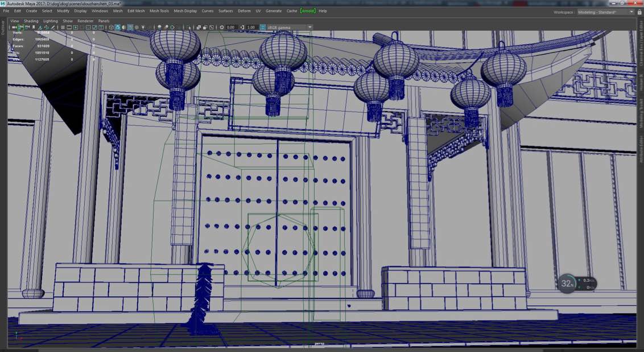644x352 pixels.
Task: Toggle the Film Gate icon
Action: (x=69, y=27)
